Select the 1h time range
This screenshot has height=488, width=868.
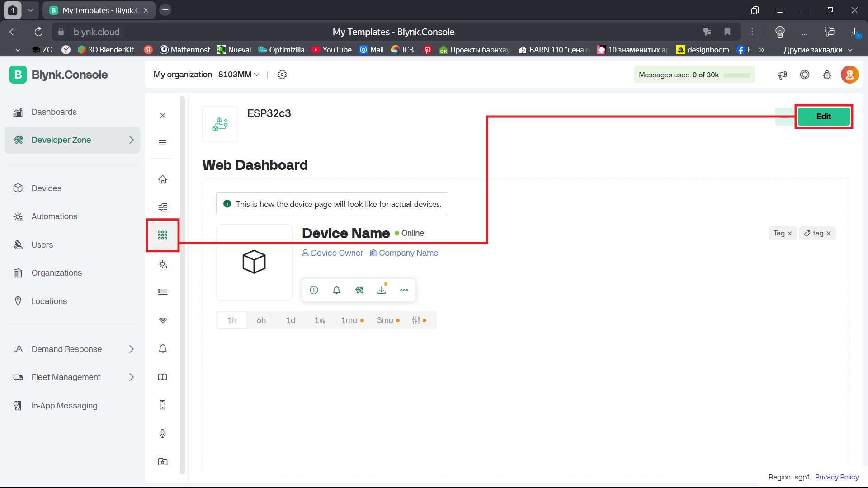click(x=232, y=320)
